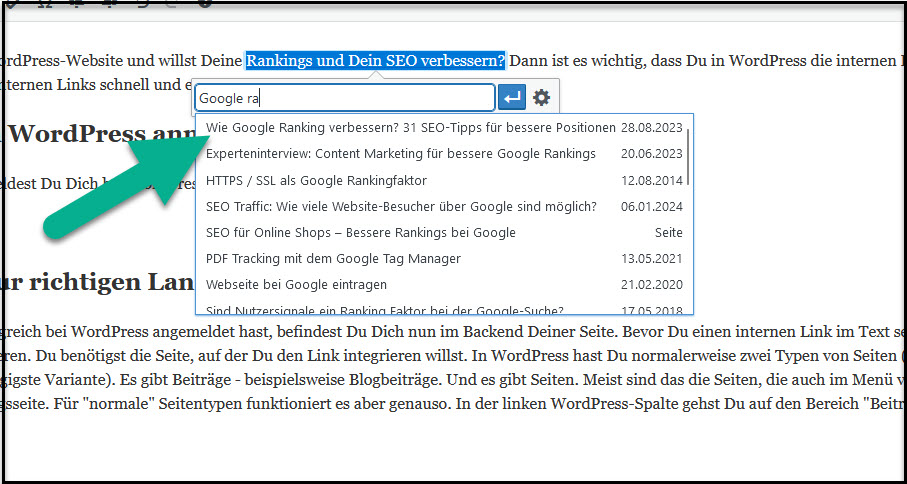This screenshot has width=907, height=484.
Task: Select 'Wie Google Ranking verbessern? 31 SEO-Tipps' result
Action: pos(444,127)
